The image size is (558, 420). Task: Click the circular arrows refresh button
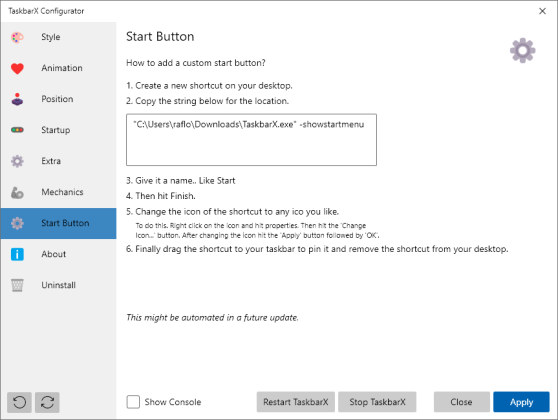pyautogui.click(x=47, y=402)
